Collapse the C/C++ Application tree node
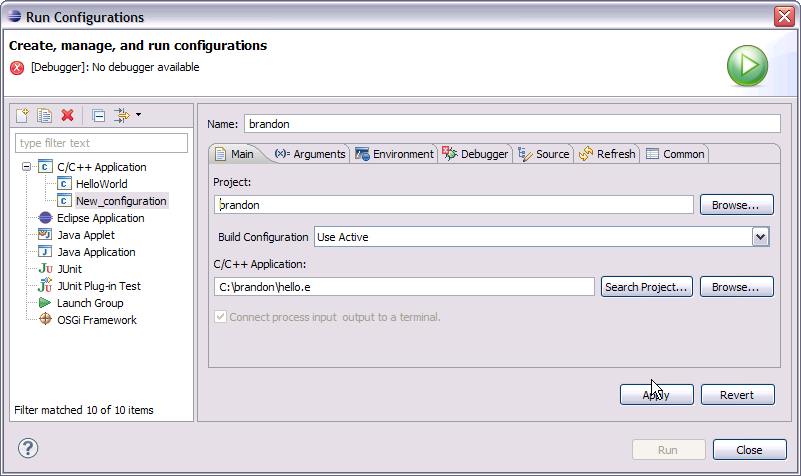This screenshot has width=801, height=476. click(x=26, y=167)
